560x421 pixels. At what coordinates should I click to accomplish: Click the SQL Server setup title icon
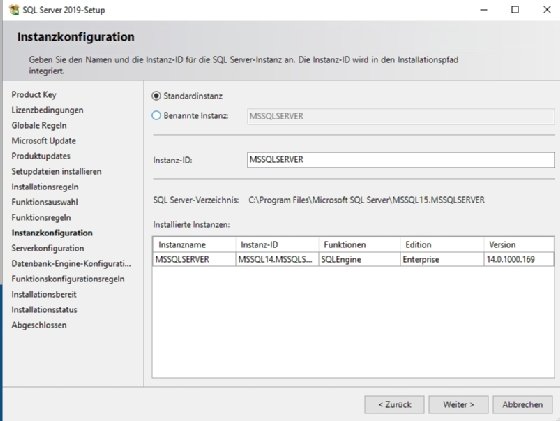pos(14,10)
